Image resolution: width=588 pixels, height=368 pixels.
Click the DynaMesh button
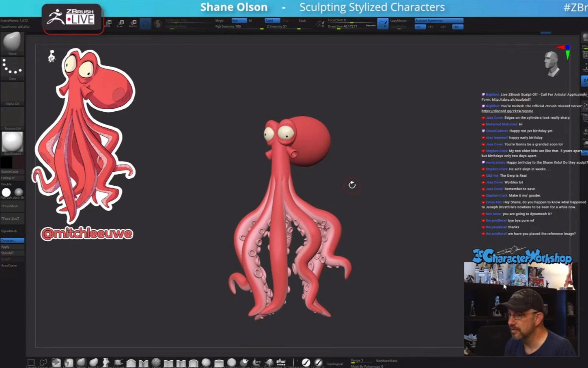click(x=12, y=231)
